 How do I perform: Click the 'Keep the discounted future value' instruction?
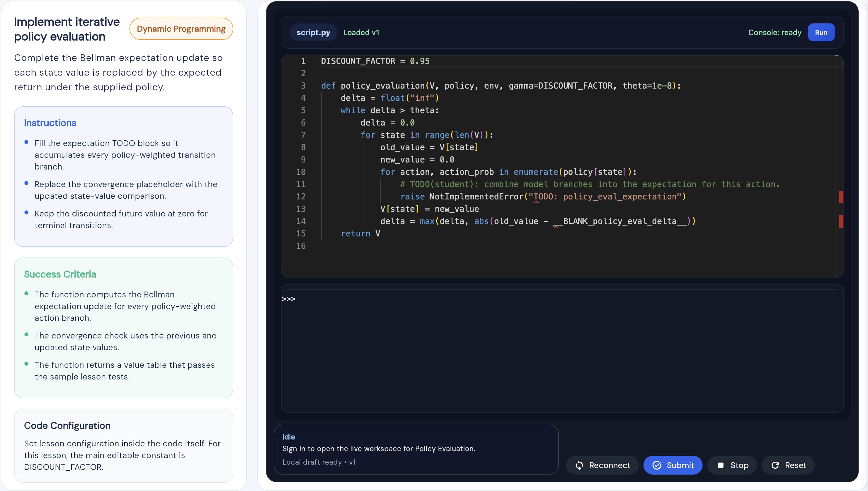121,219
